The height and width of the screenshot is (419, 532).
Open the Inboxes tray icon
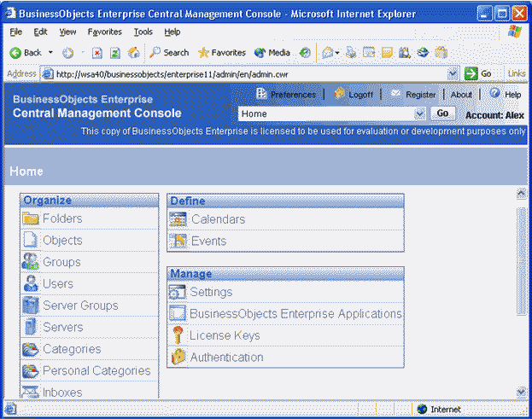pos(31,392)
